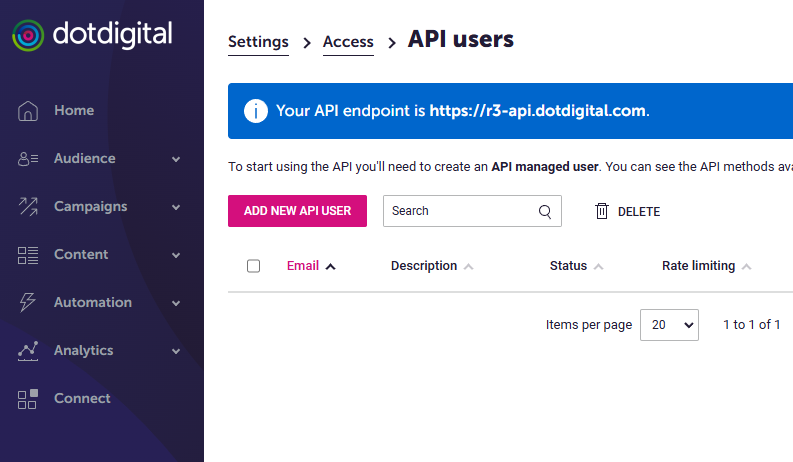
Task: Sort by Email using the arrow
Action: [330, 266]
